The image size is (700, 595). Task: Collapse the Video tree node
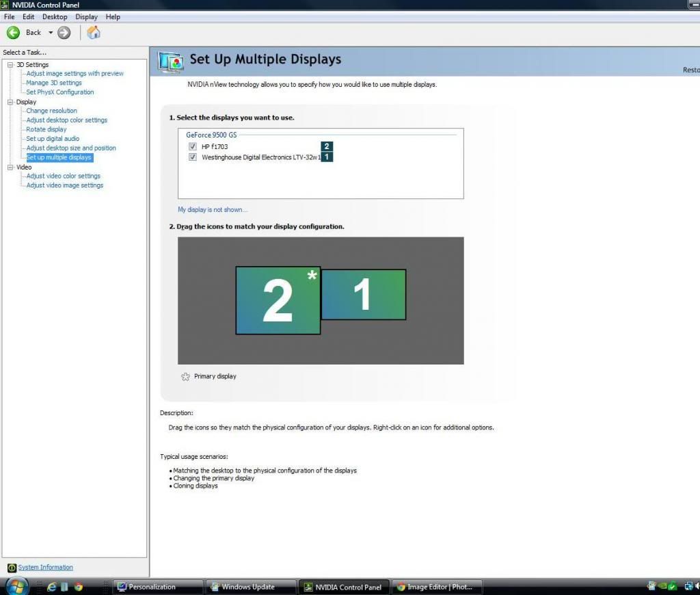tap(10, 167)
